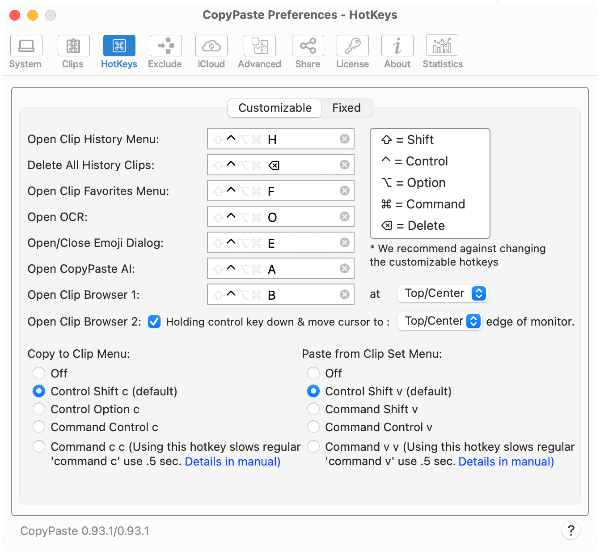600x555 pixels.
Task: Open the License key pane
Action: (352, 52)
